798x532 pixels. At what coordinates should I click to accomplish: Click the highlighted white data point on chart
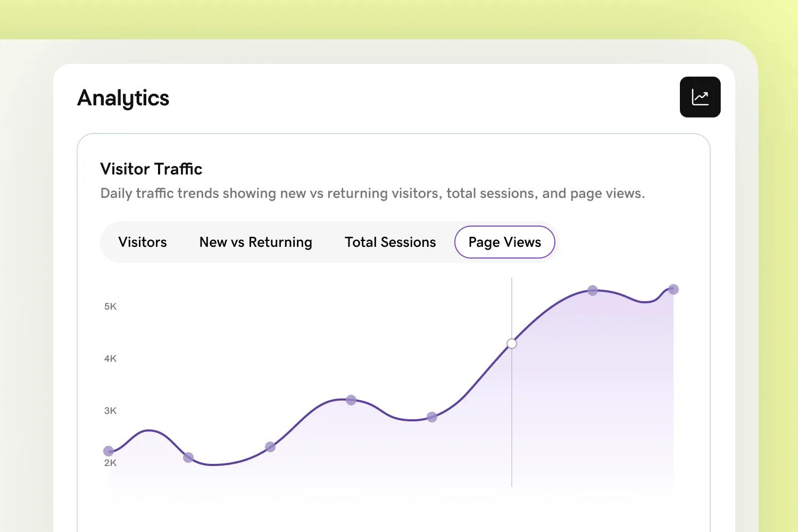[512, 344]
